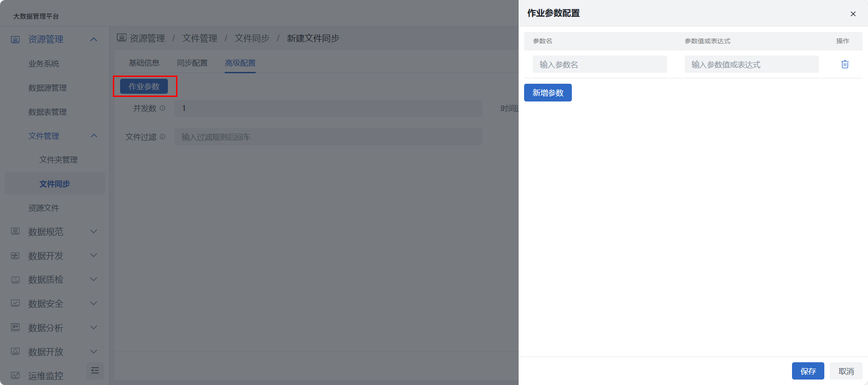
Task: Open the 资源文件 menu item
Action: pos(44,208)
